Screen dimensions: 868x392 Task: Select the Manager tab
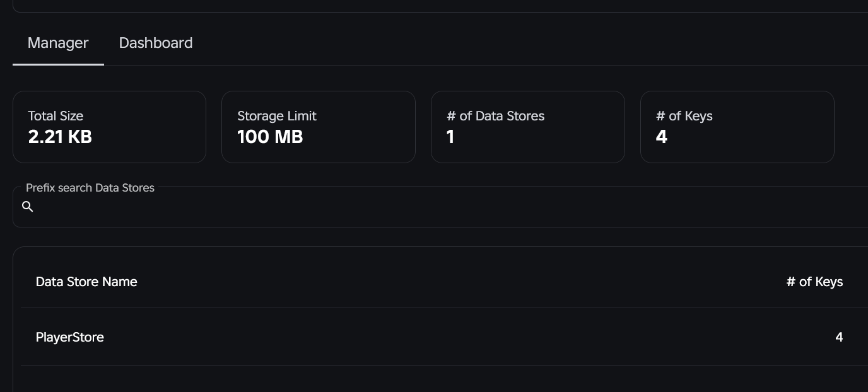[x=58, y=43]
